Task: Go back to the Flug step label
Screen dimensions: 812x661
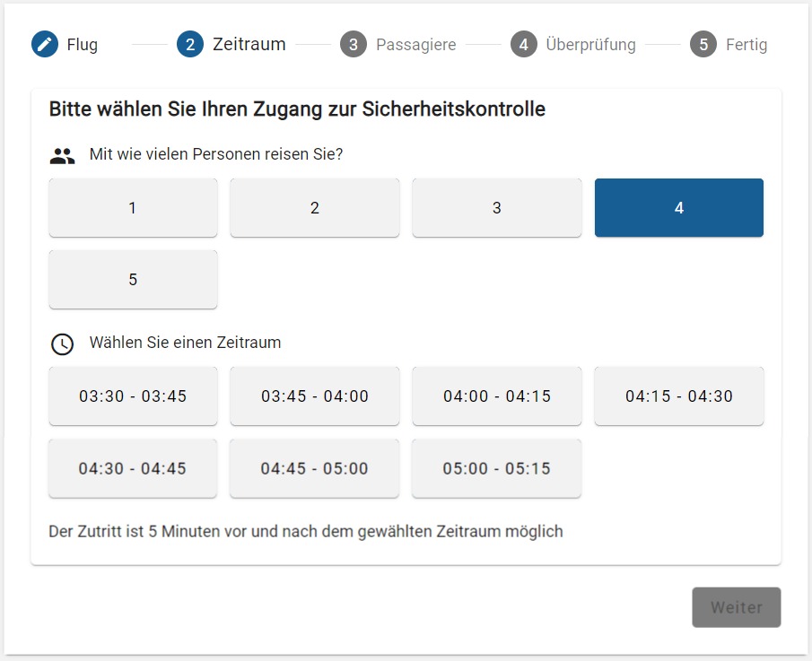Action: click(83, 44)
